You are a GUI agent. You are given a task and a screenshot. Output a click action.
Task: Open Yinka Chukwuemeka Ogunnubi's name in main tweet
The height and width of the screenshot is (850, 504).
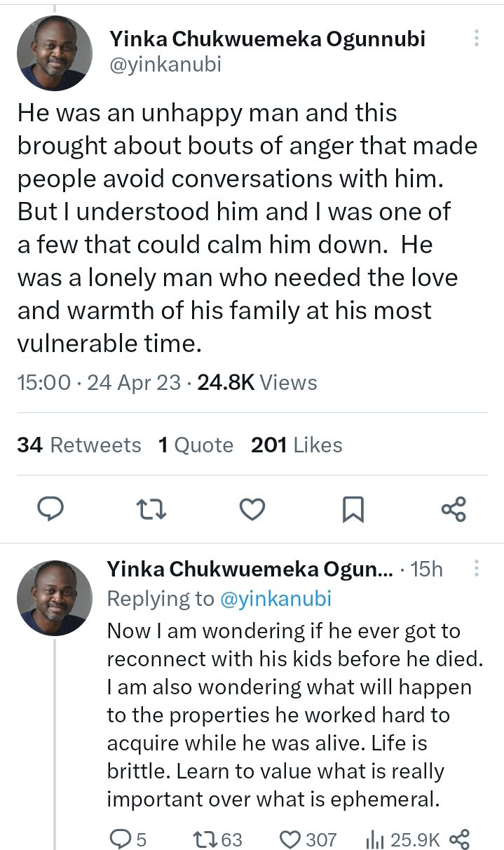tap(267, 39)
